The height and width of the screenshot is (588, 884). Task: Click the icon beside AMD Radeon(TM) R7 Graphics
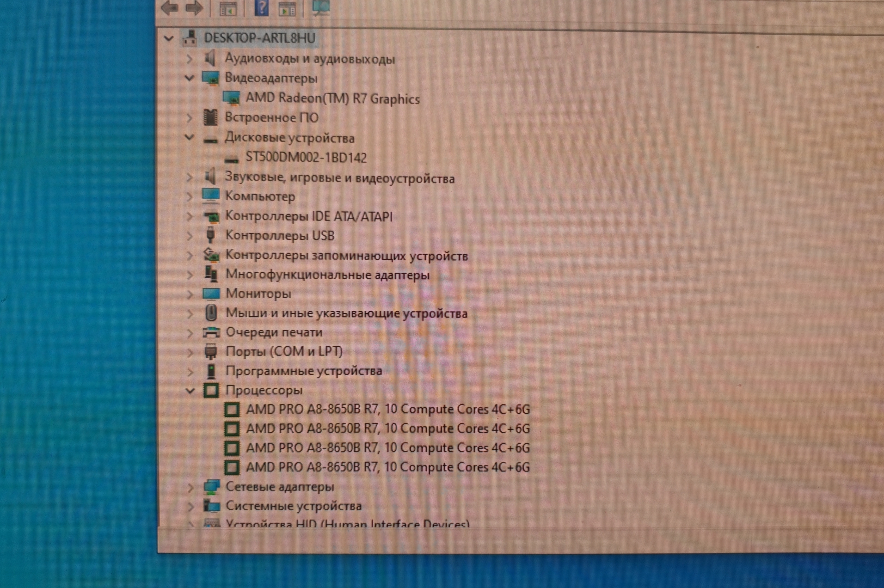point(231,98)
